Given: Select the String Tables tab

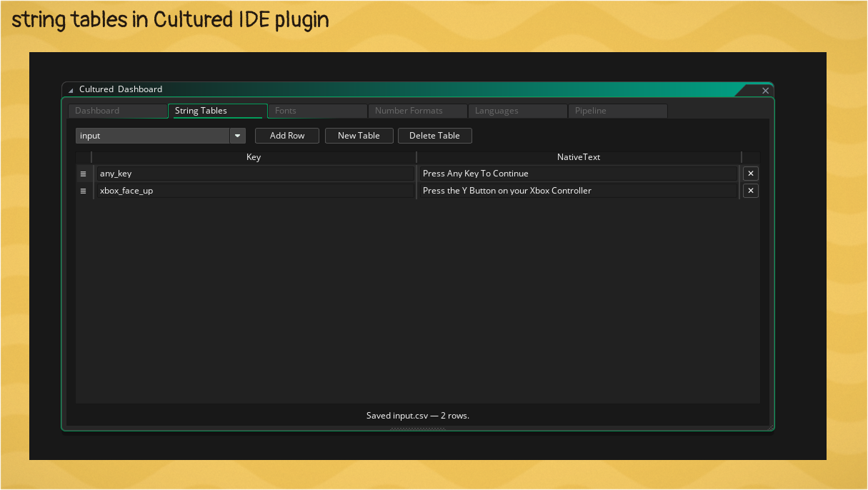Looking at the screenshot, I should pos(218,111).
